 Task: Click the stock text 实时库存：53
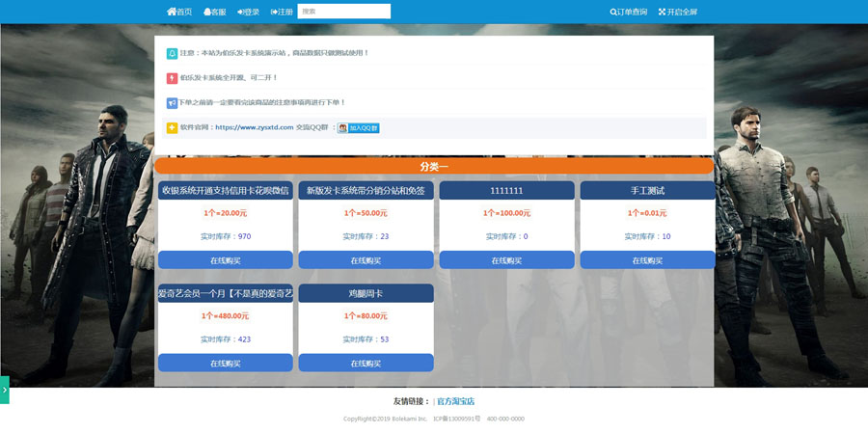pos(366,339)
